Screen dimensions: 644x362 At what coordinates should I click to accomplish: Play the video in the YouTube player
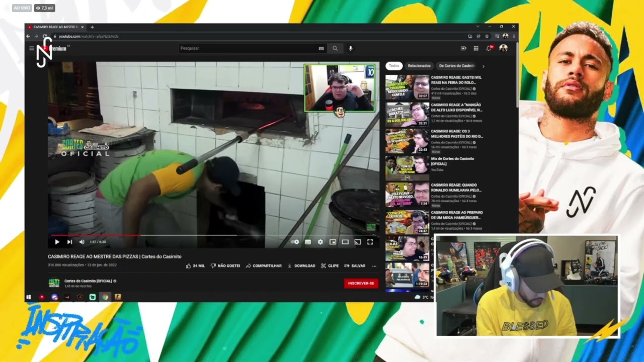pyautogui.click(x=57, y=242)
